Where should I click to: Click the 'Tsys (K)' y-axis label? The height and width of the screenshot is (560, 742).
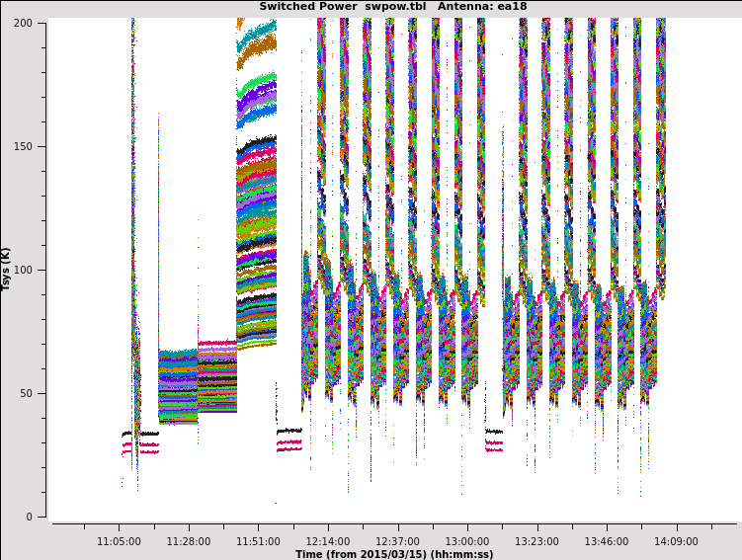pos(7,269)
